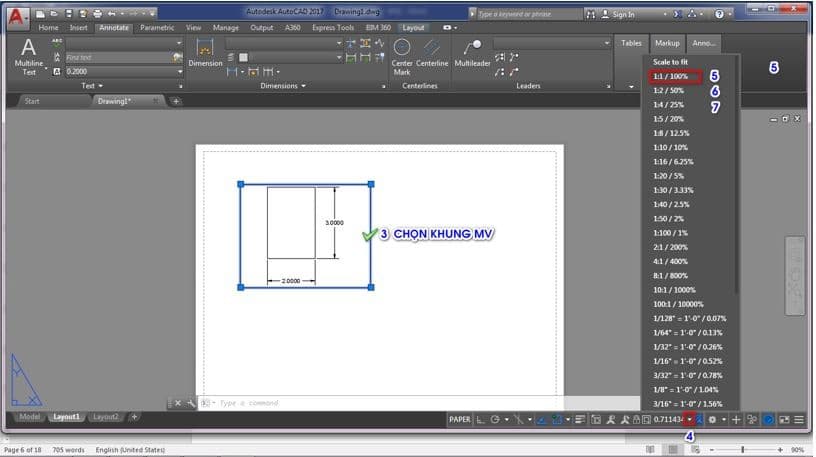Click the Word zoom in plus button
816x457 pixels.
(x=780, y=450)
